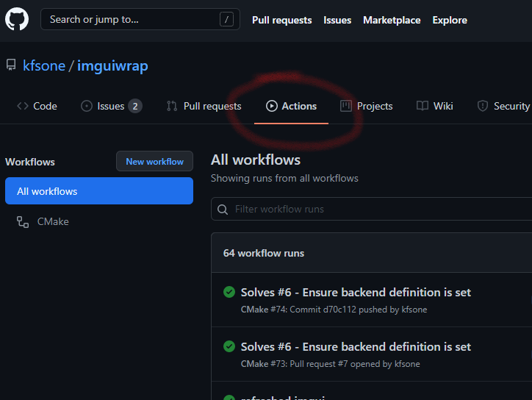Click the 64 workflow runs heading

[264, 254]
